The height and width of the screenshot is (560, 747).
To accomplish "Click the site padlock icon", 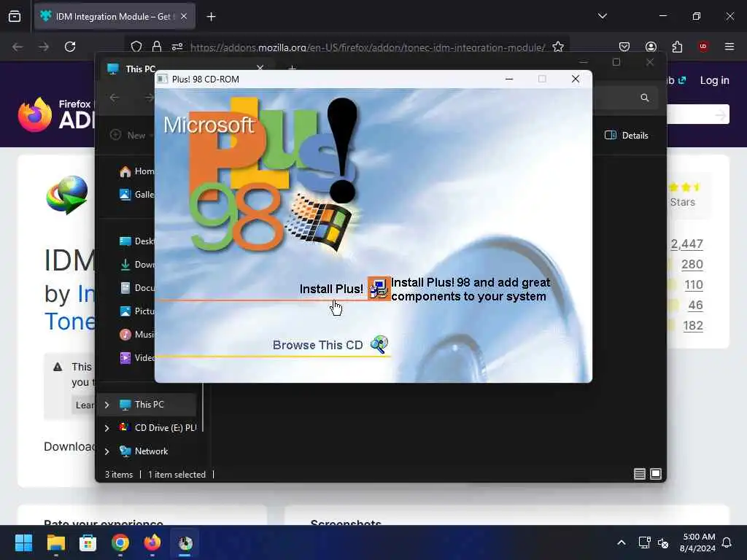I will click(156, 47).
